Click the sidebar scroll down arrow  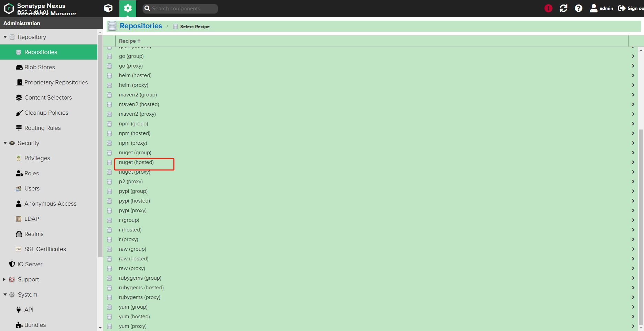100,328
